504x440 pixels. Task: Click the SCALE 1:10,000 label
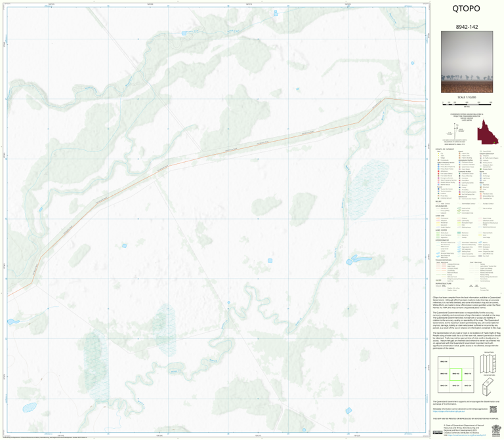(467, 97)
